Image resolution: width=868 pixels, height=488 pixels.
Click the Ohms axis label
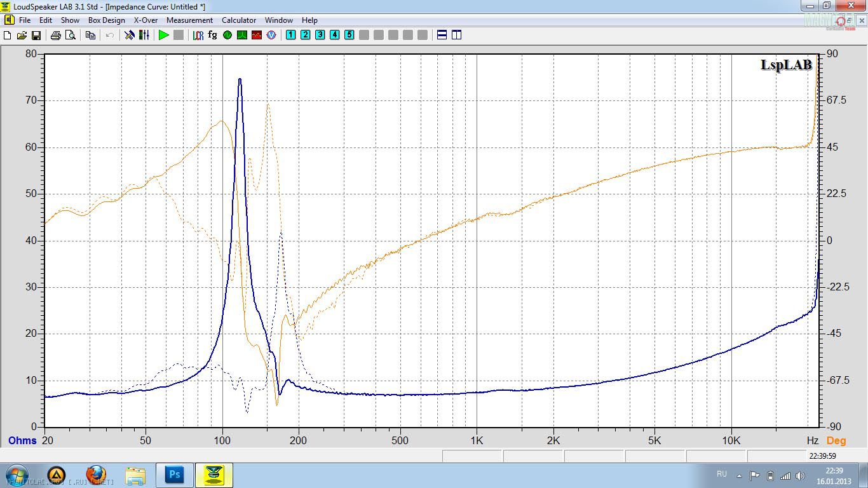click(x=22, y=440)
